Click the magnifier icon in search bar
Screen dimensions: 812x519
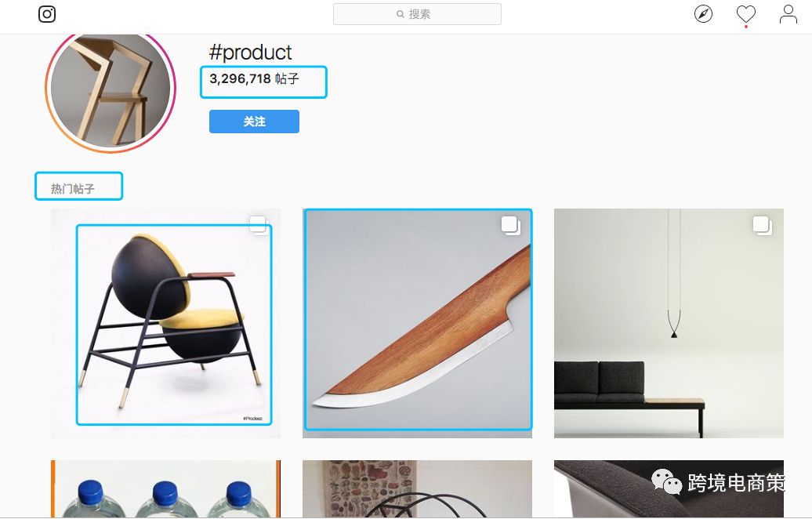[401, 14]
